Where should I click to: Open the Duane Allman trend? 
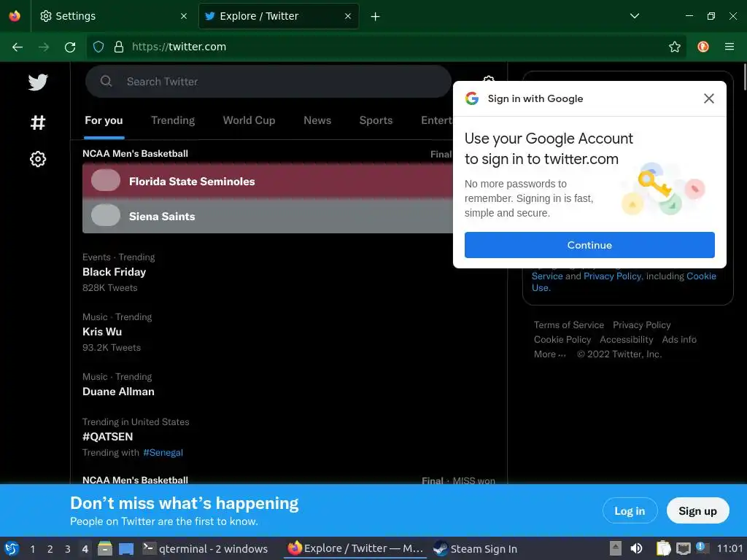point(118,392)
